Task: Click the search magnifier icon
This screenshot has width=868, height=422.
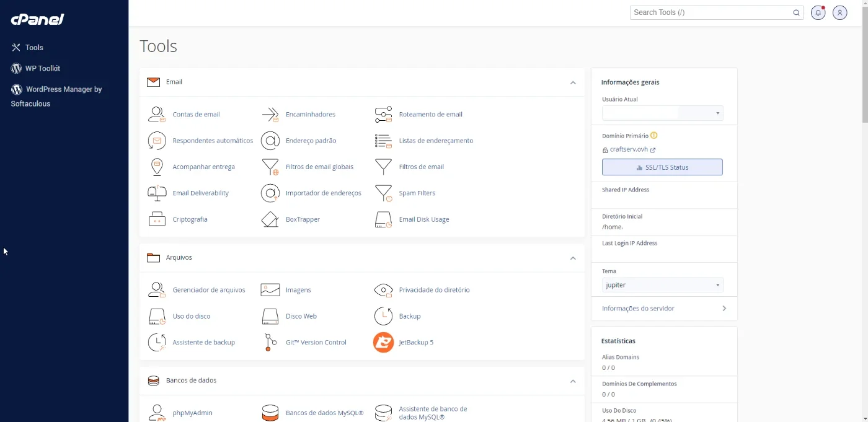Action: 797,12
